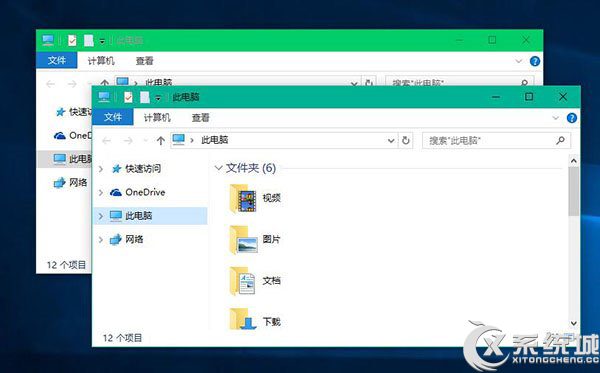The height and width of the screenshot is (373, 600).
Task: Go back using the front window back arrow
Action: click(x=106, y=141)
